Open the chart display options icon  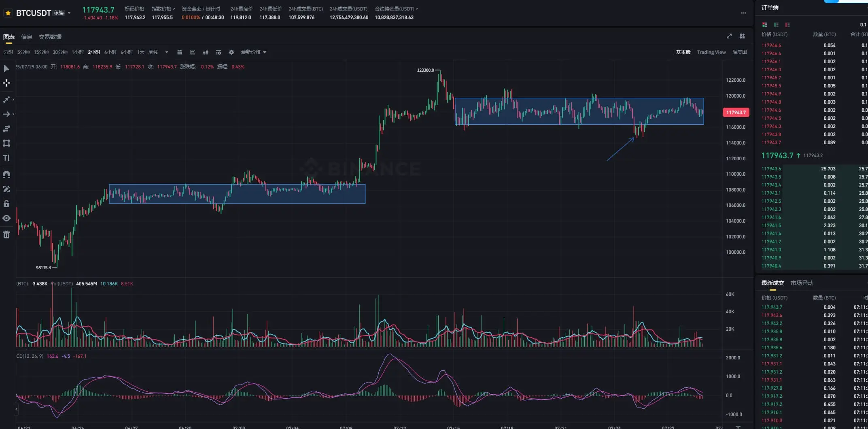pyautogui.click(x=219, y=52)
